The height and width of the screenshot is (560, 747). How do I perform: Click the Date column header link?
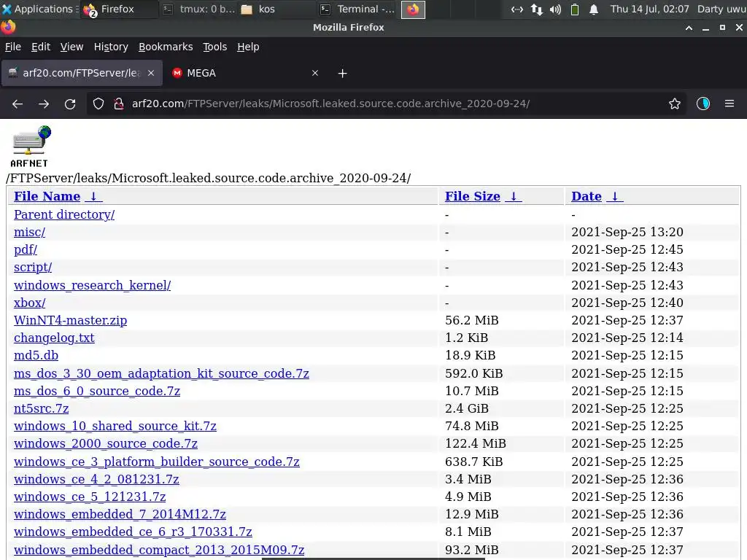pyautogui.click(x=587, y=196)
